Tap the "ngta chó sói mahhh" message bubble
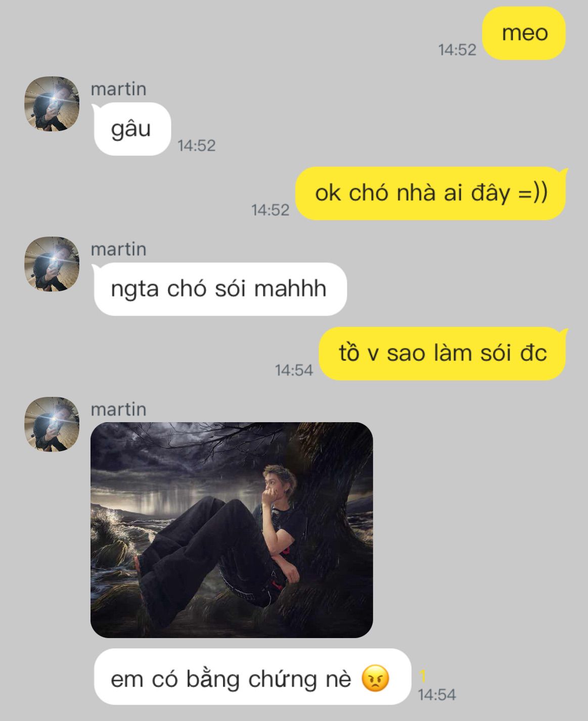 coord(220,289)
